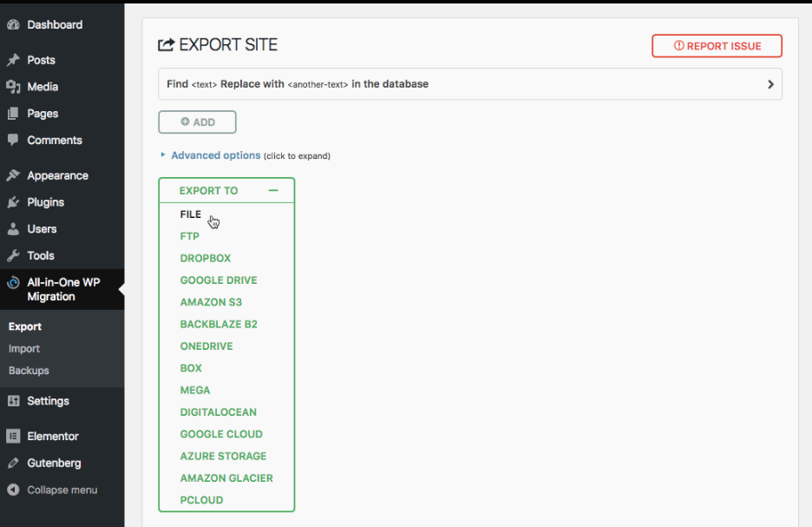Image resolution: width=812 pixels, height=527 pixels.
Task: Click the Pages stack icon
Action: (14, 114)
